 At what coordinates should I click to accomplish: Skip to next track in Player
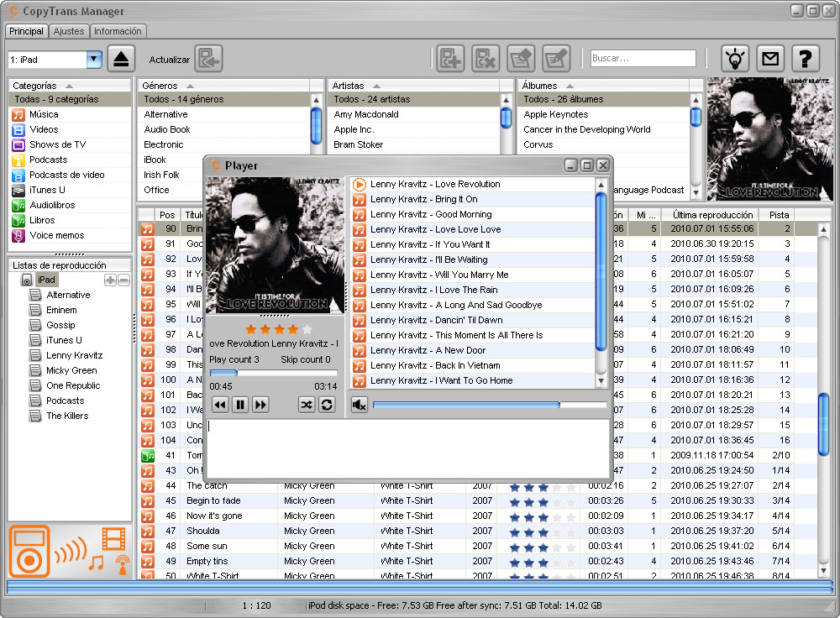pos(260,405)
